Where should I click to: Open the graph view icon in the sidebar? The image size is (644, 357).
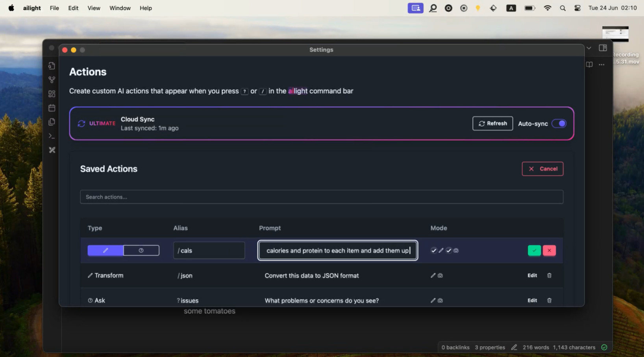[52, 80]
